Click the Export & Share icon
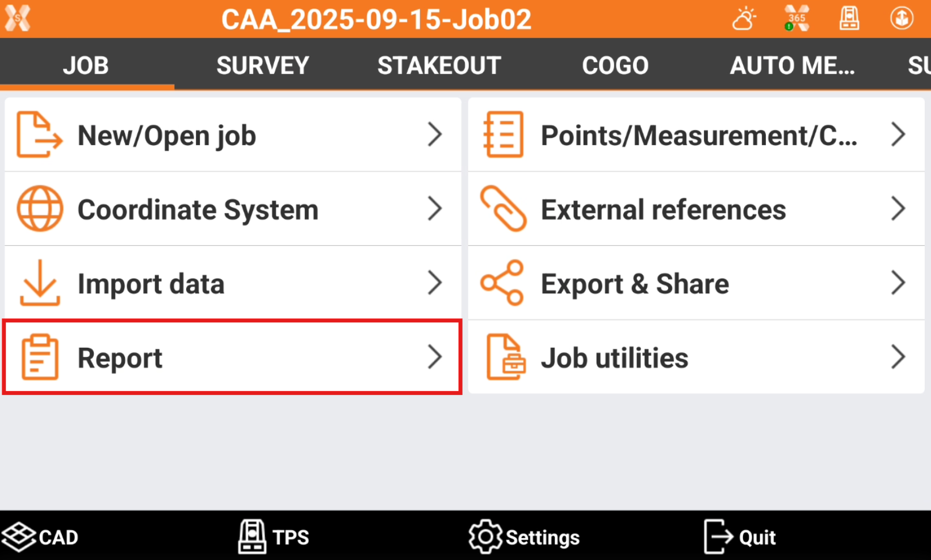 point(502,283)
